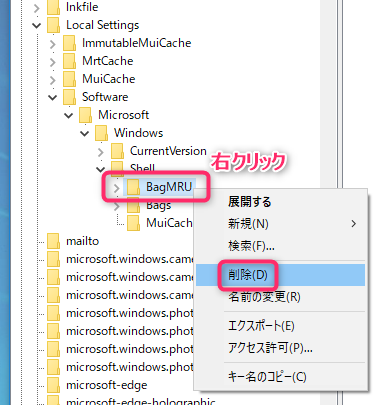
Task: Select the Software key label
Action: (105, 97)
